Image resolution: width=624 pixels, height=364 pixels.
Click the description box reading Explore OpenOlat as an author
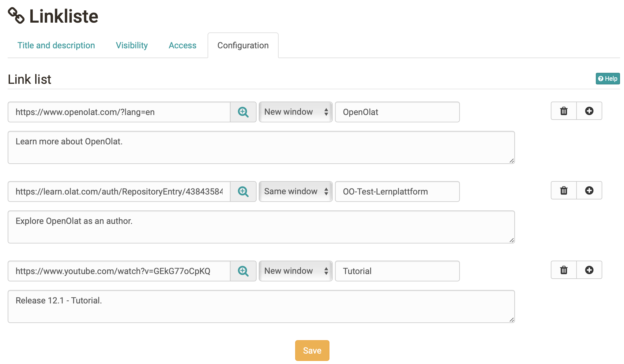click(x=260, y=227)
